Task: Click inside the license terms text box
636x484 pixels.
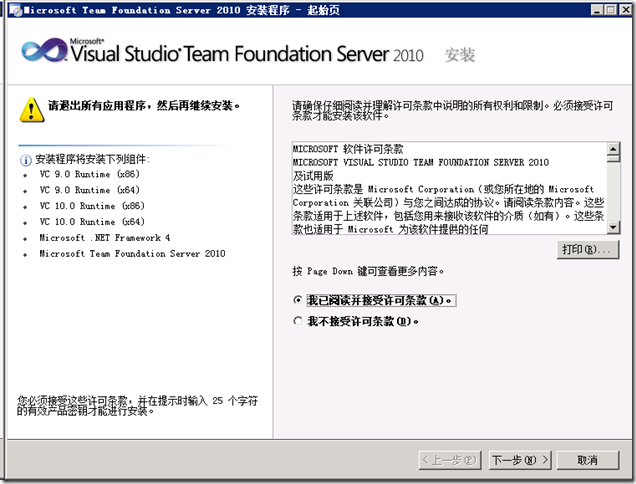Action: 449,188
